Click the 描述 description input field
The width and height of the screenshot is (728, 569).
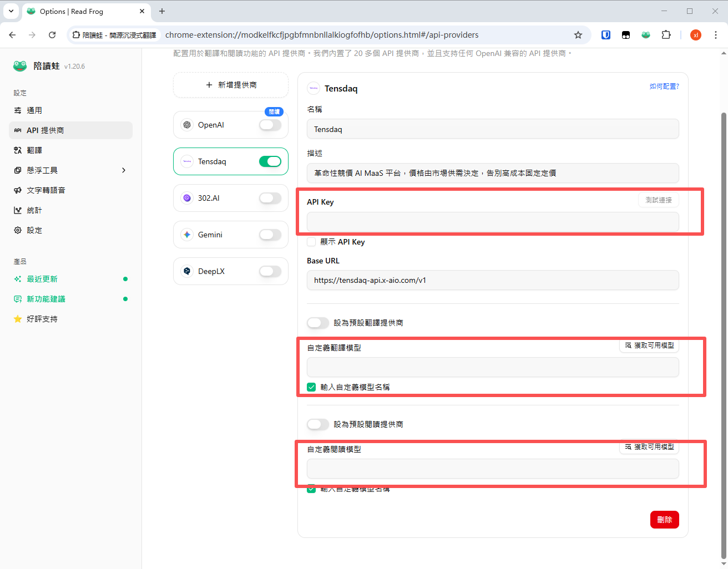point(493,173)
